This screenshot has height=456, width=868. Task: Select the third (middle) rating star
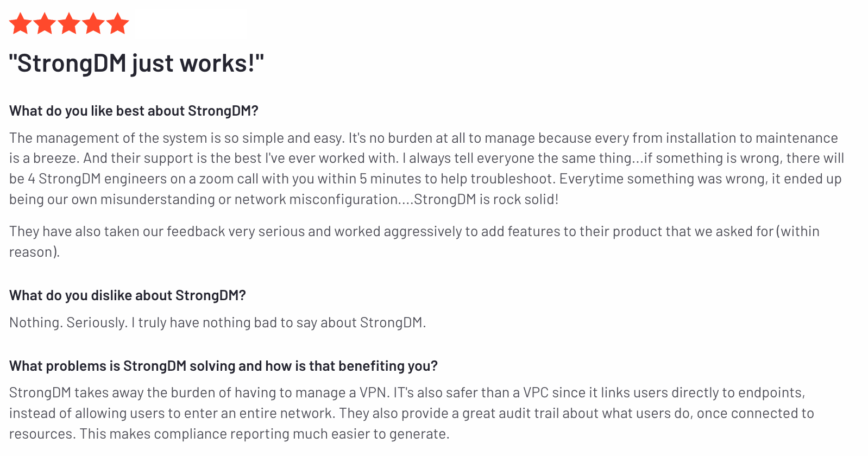(x=69, y=24)
